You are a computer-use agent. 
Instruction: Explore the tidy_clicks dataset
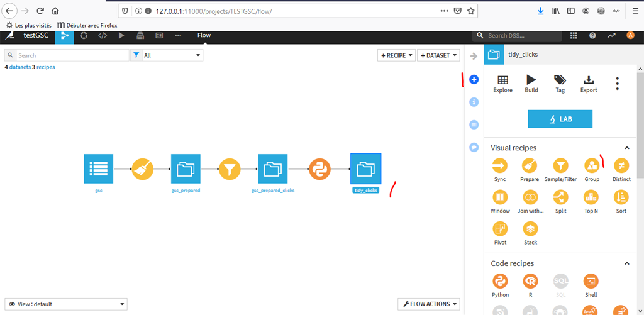(x=502, y=84)
